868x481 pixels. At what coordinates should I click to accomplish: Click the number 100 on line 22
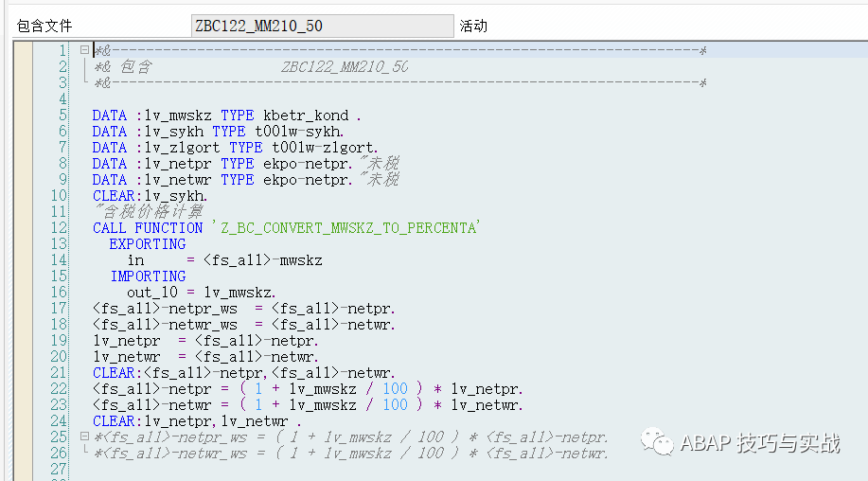(x=396, y=388)
